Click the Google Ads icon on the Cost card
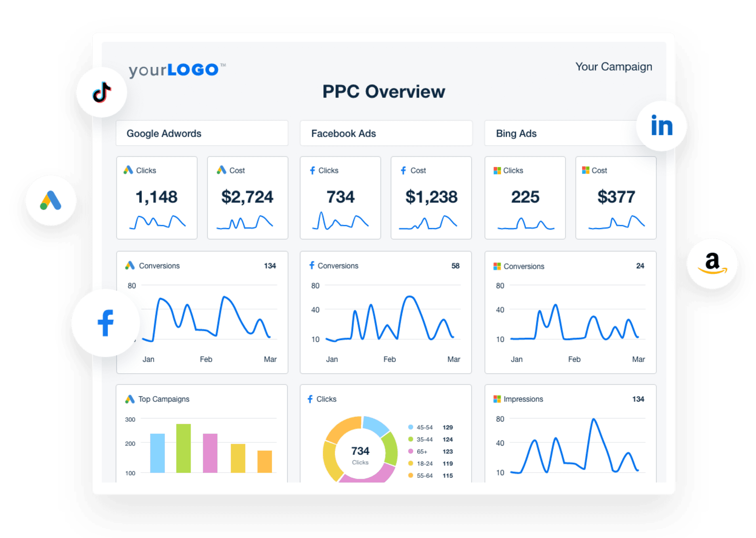This screenshot has height=538, width=756. click(222, 170)
